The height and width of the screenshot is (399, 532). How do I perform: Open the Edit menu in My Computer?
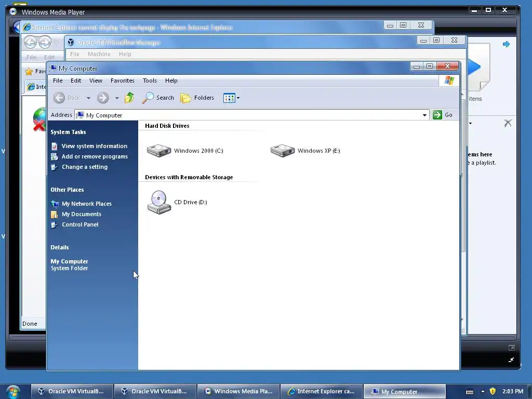[76, 81]
